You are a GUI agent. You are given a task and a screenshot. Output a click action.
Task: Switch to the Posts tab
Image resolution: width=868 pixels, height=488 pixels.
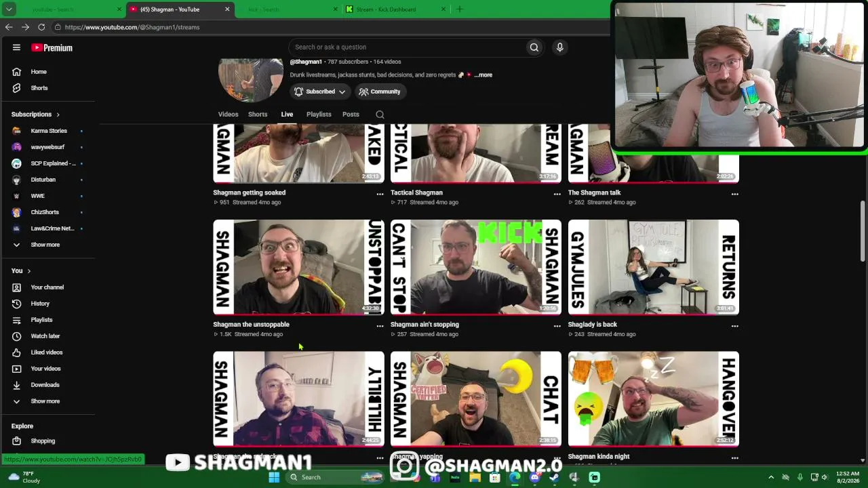351,115
